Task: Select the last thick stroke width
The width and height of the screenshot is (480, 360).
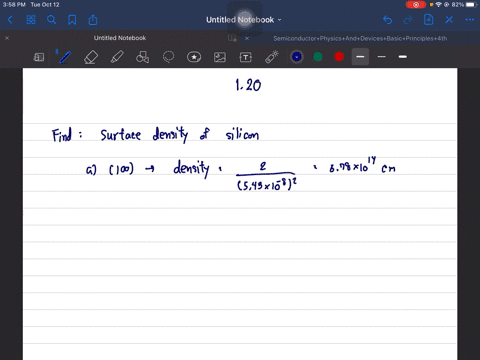Action: coord(403,57)
